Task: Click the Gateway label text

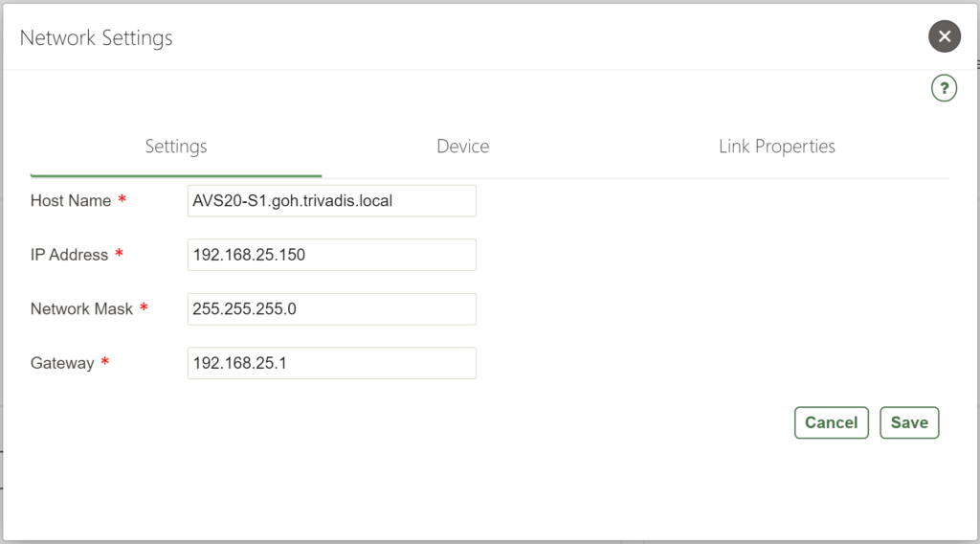Action: click(62, 363)
